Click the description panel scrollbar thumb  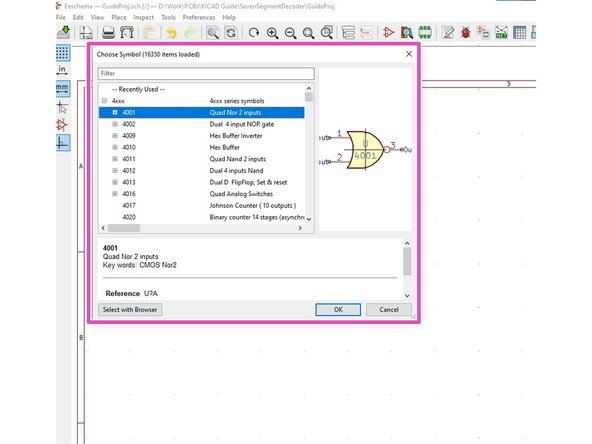(x=407, y=262)
